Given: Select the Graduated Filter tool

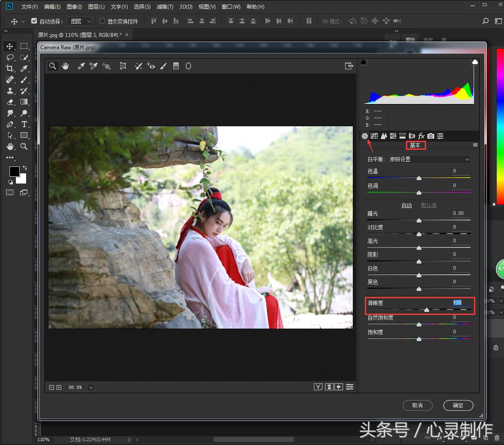Looking at the screenshot, I should tap(176, 66).
